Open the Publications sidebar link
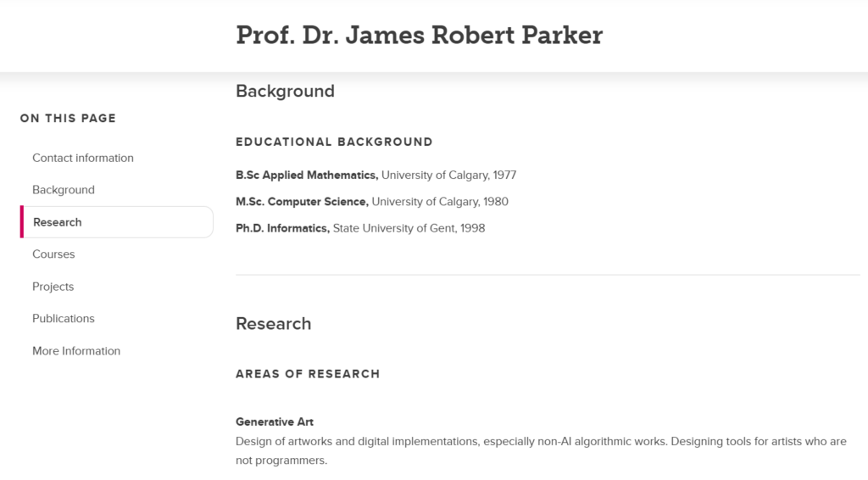Screen dimensions: 868x480 tap(64, 319)
